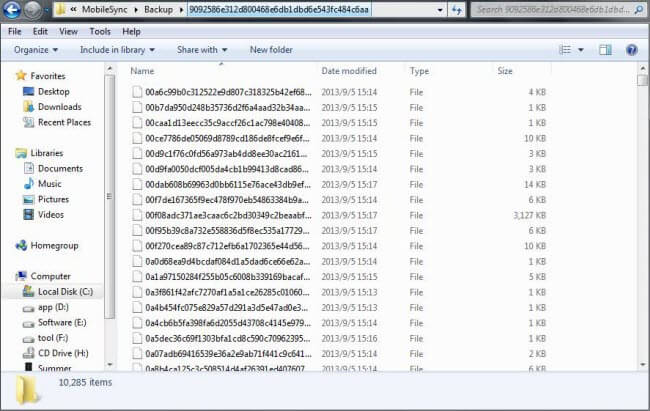Click the search magnifier icon

(639, 9)
